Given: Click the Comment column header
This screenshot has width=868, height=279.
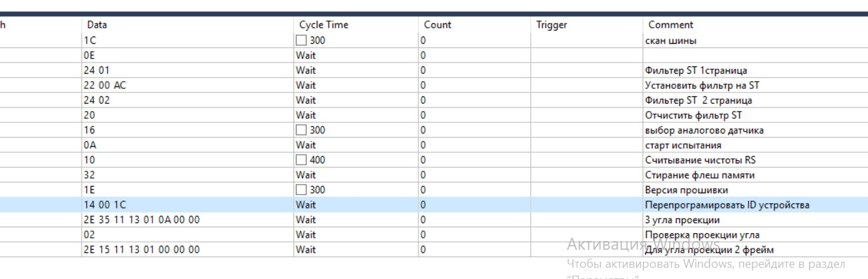Looking at the screenshot, I should (x=670, y=25).
